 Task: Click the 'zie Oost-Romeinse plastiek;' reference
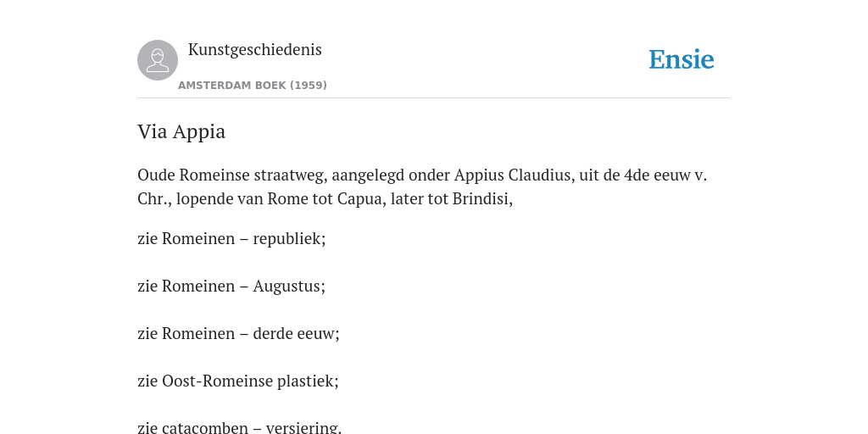[238, 381]
